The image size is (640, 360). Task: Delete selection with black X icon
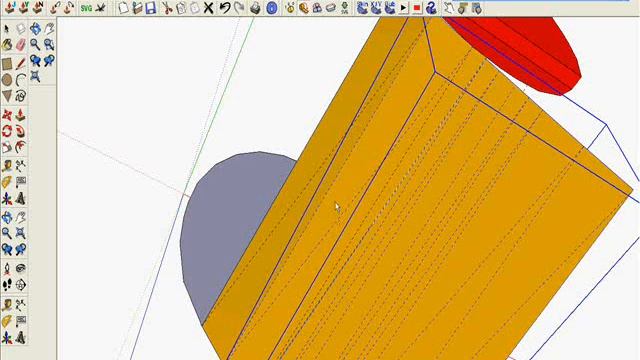tap(209, 8)
